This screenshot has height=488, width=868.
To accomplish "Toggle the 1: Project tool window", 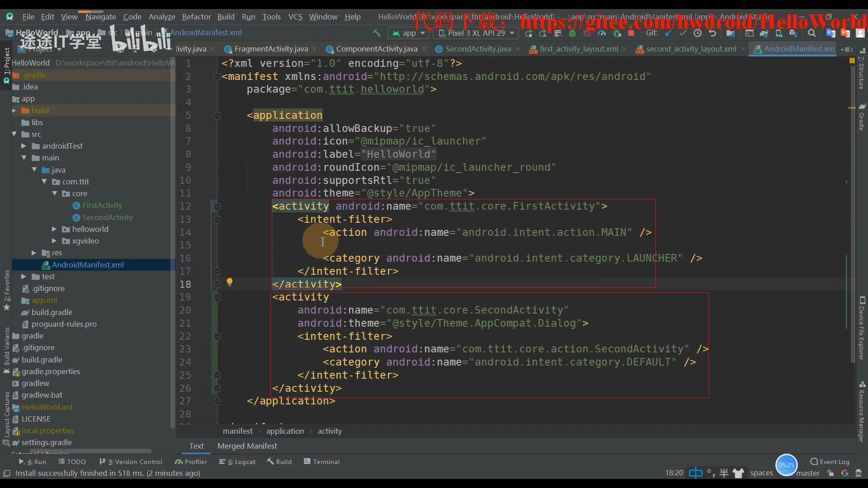I will [6, 66].
